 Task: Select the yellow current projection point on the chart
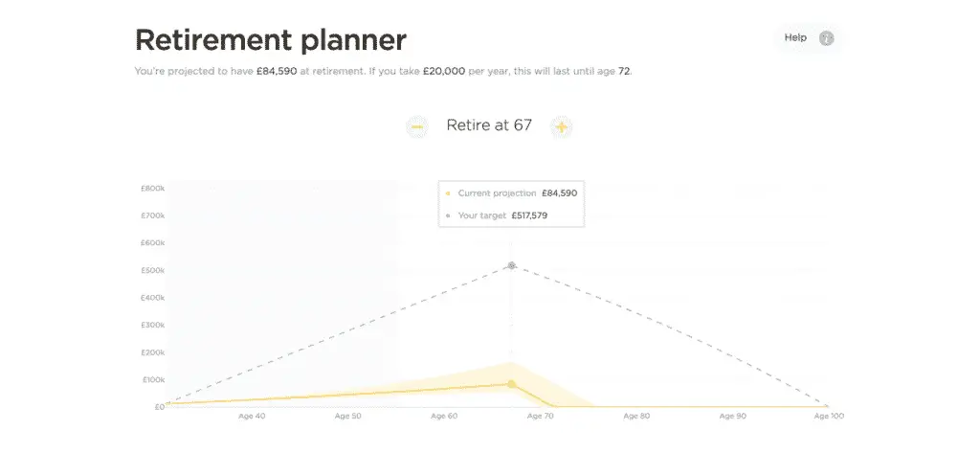coord(511,383)
